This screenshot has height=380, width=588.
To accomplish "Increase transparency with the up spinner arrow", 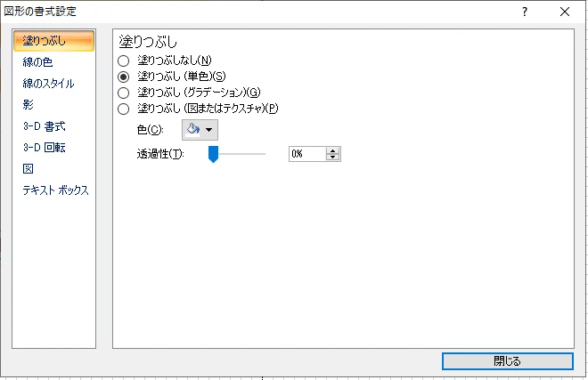I will 333,150.
